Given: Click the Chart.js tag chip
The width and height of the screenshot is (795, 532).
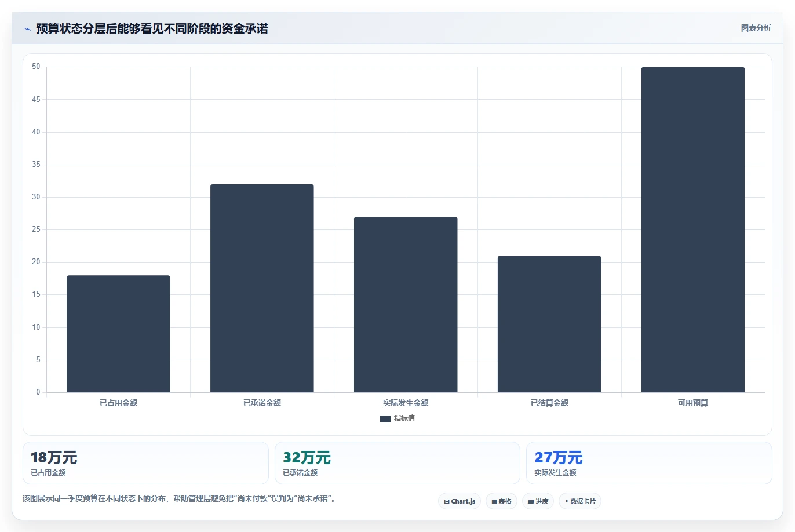Looking at the screenshot, I should [460, 501].
